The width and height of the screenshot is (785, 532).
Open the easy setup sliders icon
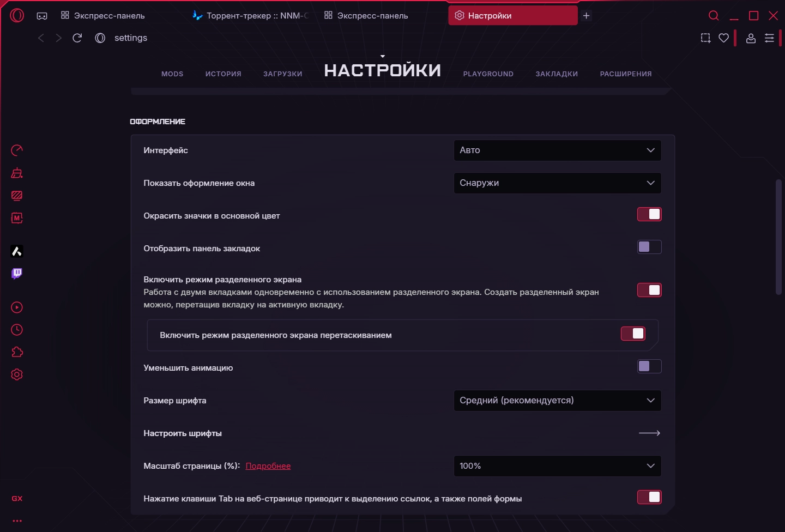769,38
